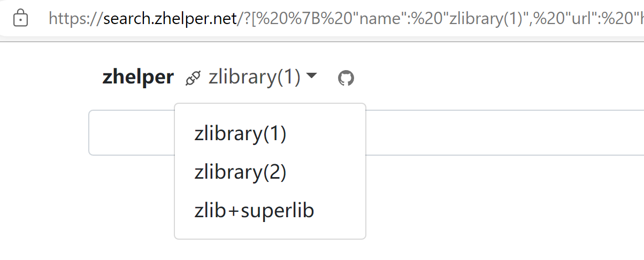Viewport: 644px width, 260px height.
Task: Open the GitHub repository icon
Action: pyautogui.click(x=346, y=78)
